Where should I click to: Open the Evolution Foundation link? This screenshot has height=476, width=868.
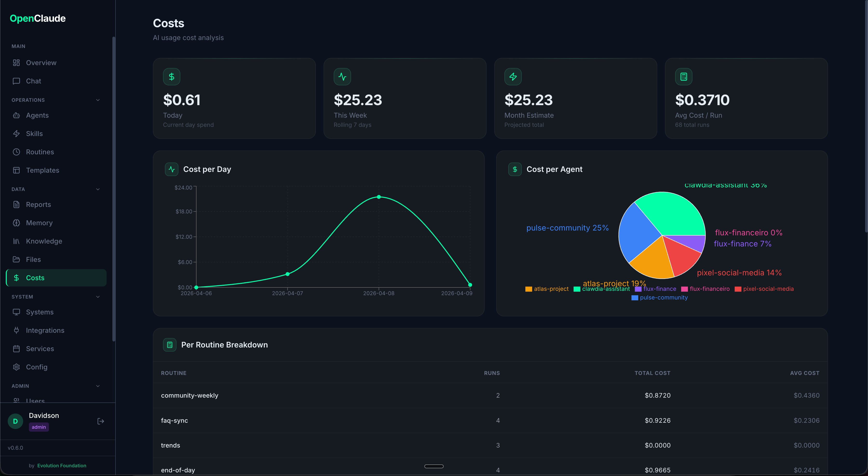pyautogui.click(x=62, y=466)
